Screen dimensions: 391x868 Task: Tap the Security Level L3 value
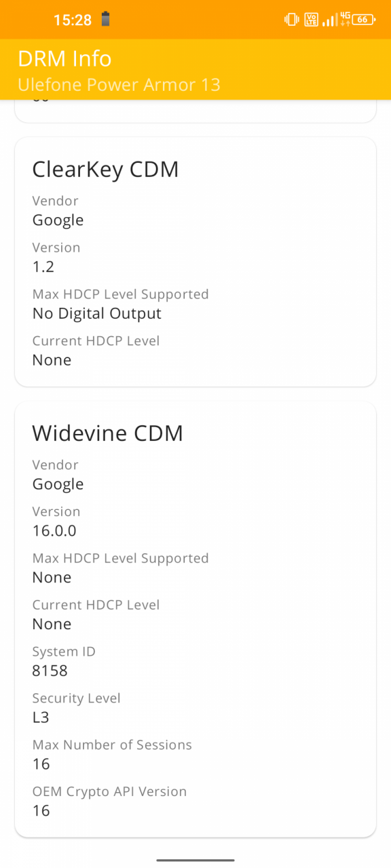click(41, 717)
